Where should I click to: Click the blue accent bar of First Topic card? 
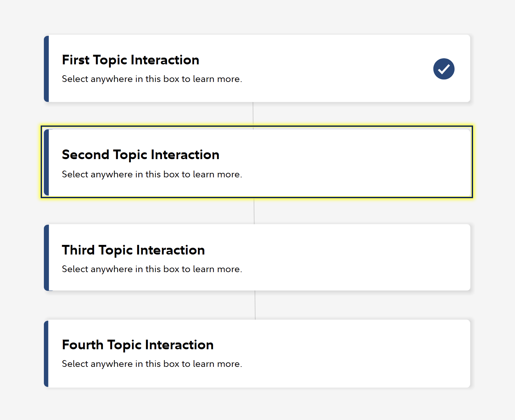tap(46, 69)
